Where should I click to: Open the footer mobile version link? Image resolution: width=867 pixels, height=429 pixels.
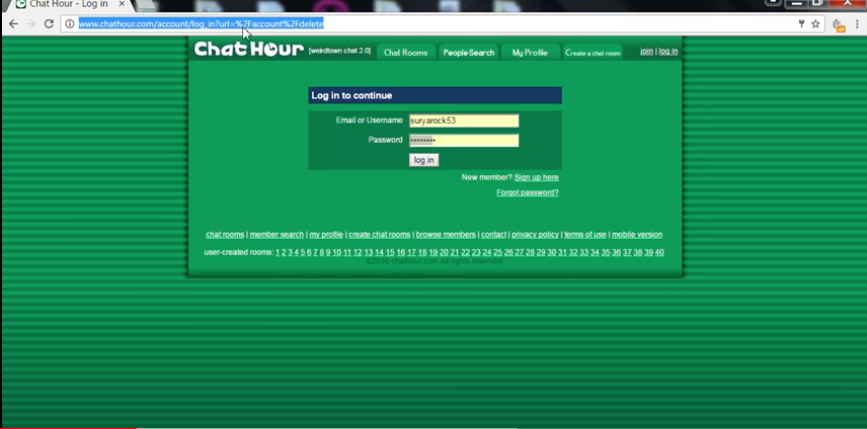tap(637, 234)
